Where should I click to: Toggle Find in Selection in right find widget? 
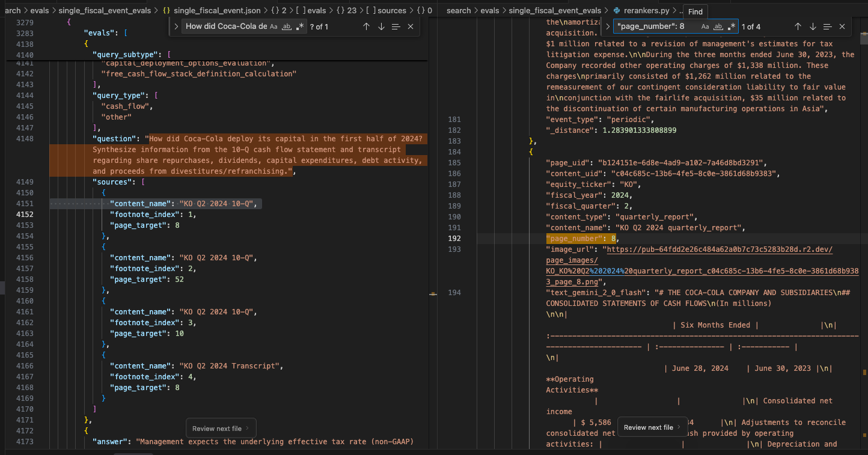click(x=827, y=26)
